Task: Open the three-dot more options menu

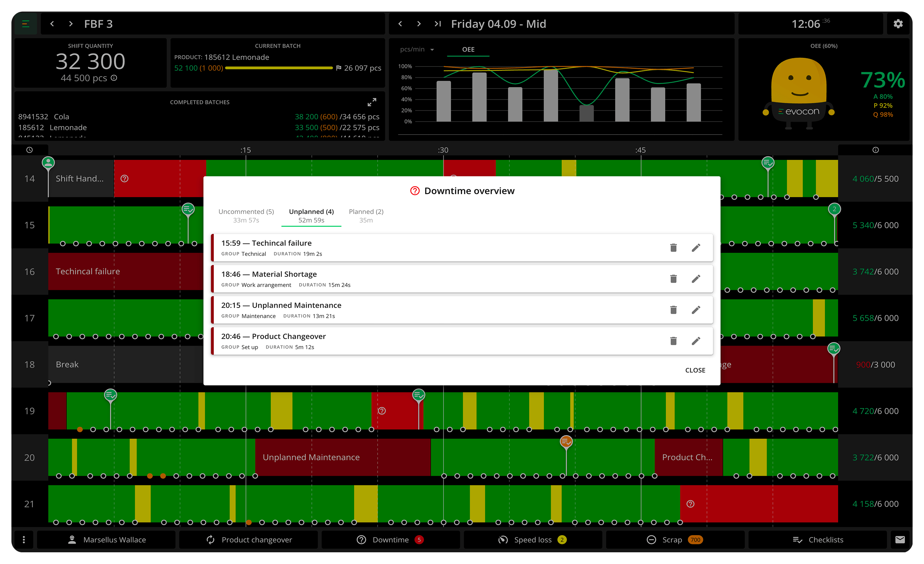Action: pos(24,539)
